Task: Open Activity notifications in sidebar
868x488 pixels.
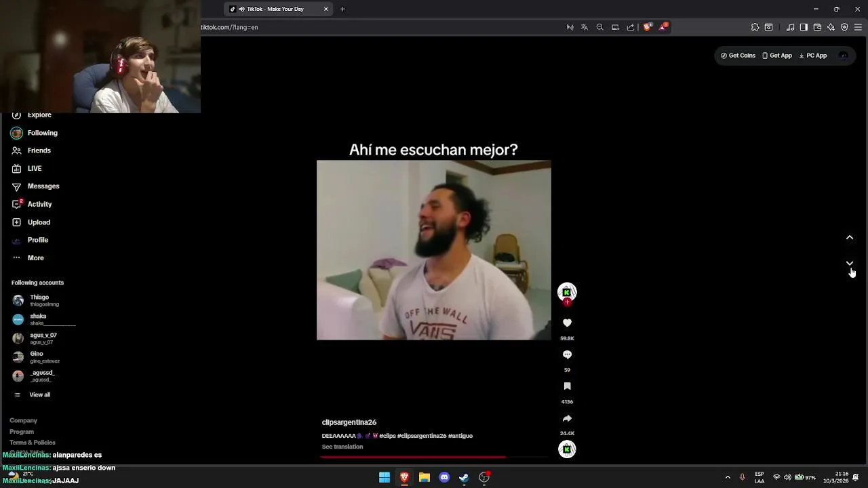Action: coord(32,204)
